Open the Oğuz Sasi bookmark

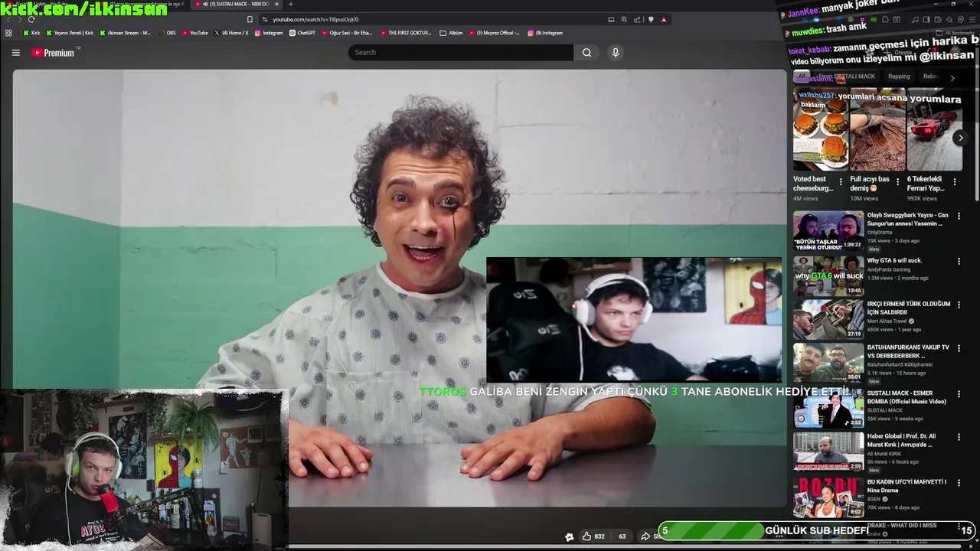[347, 33]
